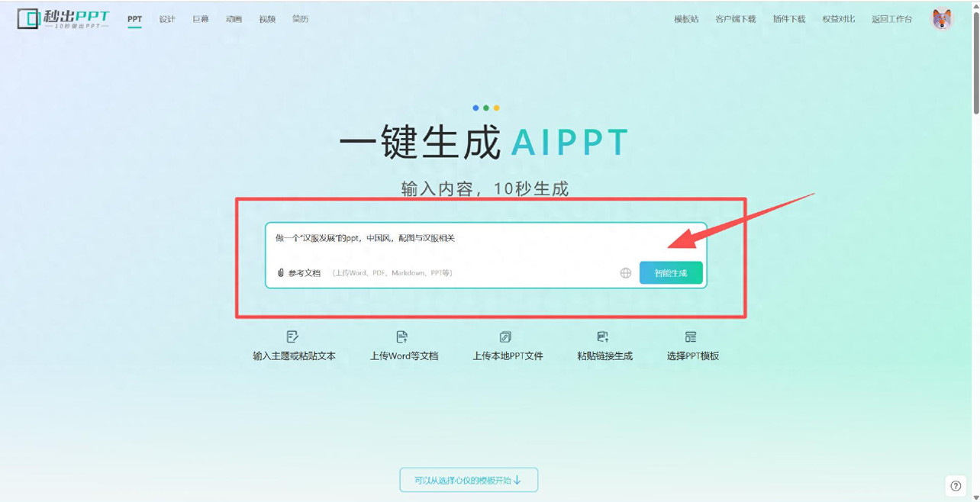This screenshot has width=980, height=502.
Task: Click the help question-mark icon bottom right
Action: point(954,485)
